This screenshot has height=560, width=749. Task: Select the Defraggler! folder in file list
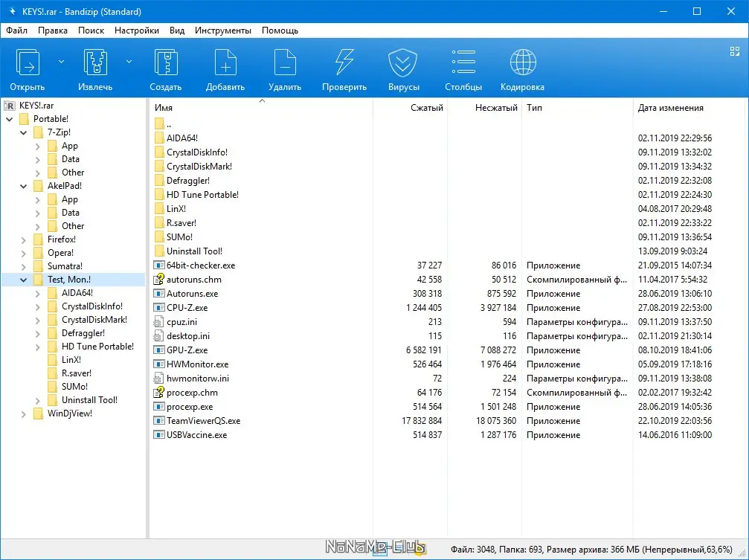[188, 181]
